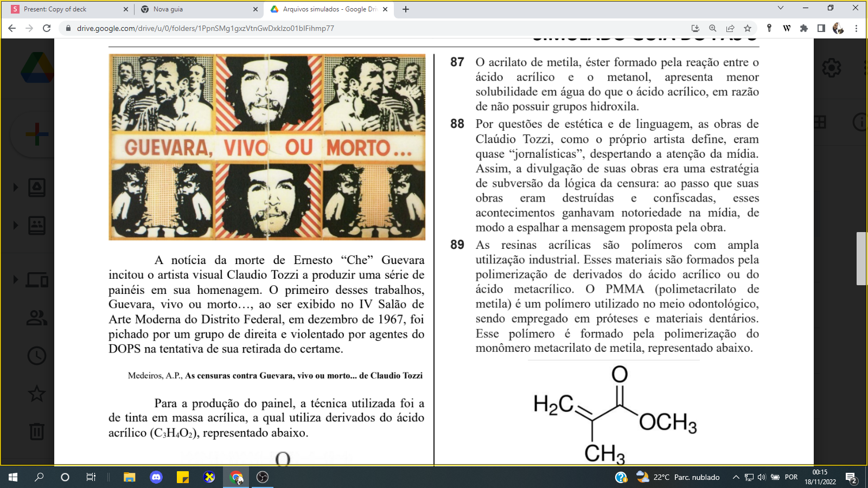
Task: View site information lock icon
Action: pyautogui.click(x=68, y=28)
